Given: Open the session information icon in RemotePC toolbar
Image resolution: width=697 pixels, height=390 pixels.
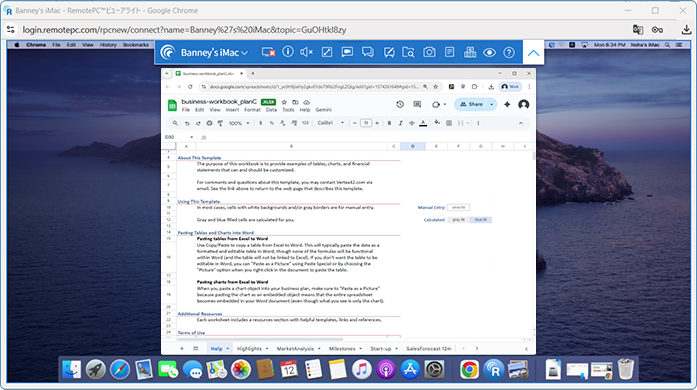Looking at the screenshot, I should tap(288, 52).
